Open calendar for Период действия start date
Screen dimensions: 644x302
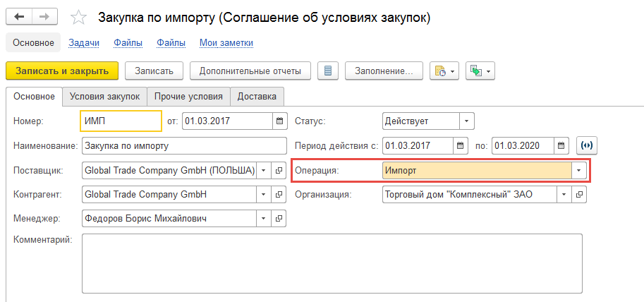tap(461, 146)
